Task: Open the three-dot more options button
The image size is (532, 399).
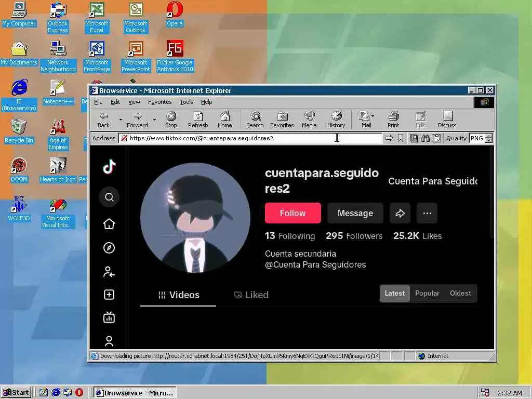Action: tap(427, 213)
